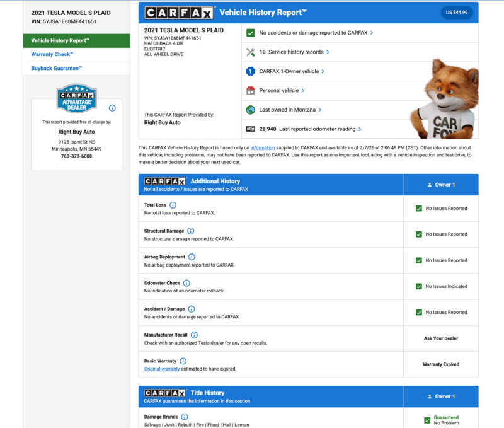Expand the CARFAX 1-Owner vehicle entry
The height and width of the screenshot is (428, 504).
pos(292,71)
